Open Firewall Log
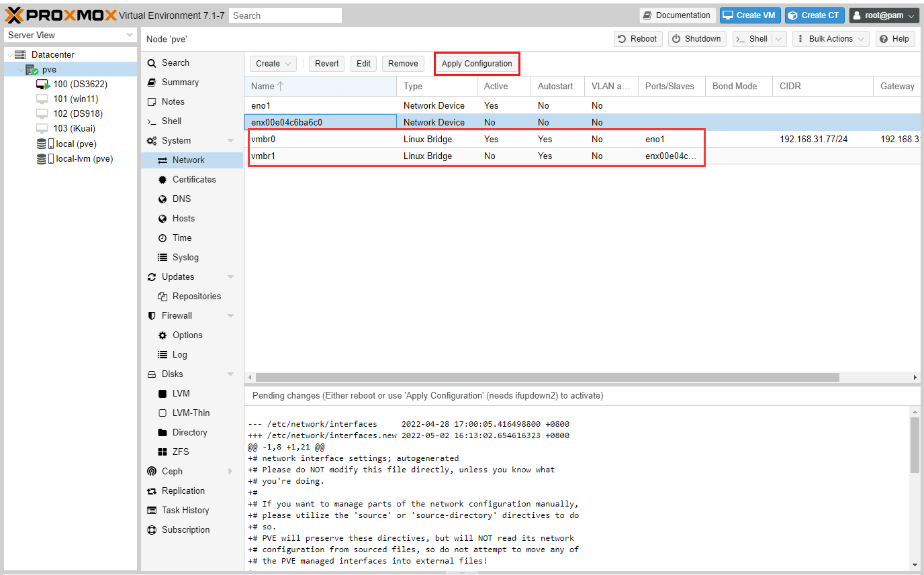This screenshot has height=575, width=924. (191, 354)
